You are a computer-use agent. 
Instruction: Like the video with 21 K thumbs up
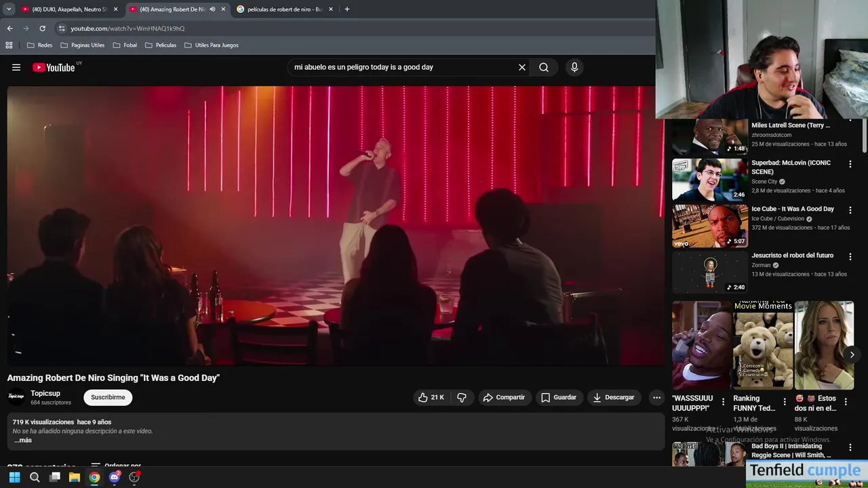pos(431,397)
